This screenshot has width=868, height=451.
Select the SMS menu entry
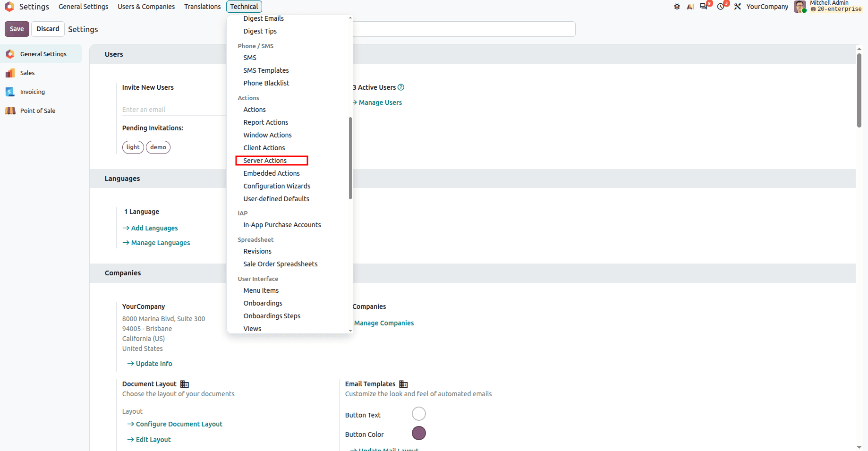[250, 58]
